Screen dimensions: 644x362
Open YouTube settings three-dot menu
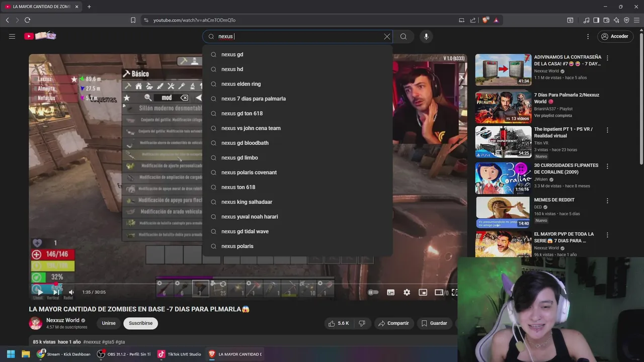pyautogui.click(x=588, y=36)
